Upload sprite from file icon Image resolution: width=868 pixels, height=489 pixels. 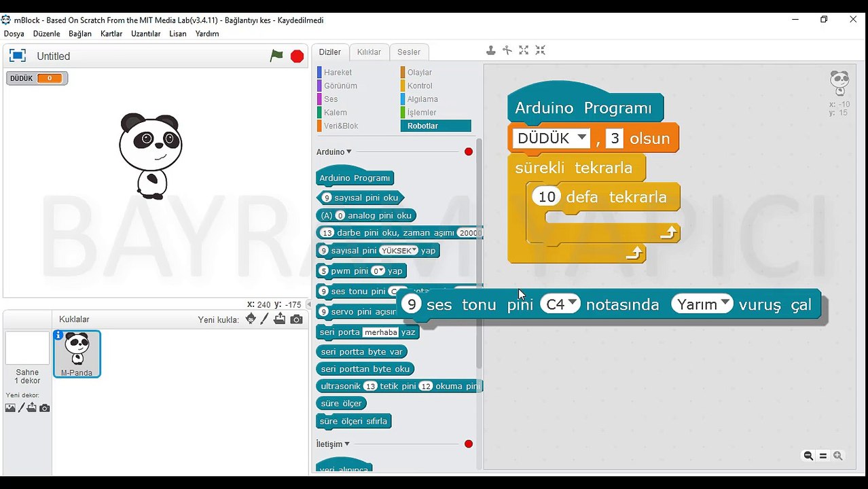tap(279, 319)
